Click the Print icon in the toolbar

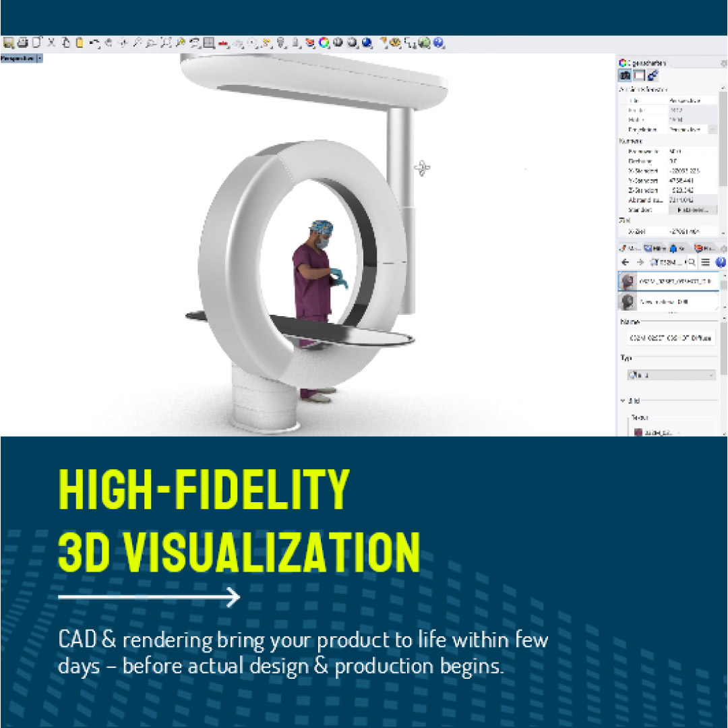coord(22,43)
